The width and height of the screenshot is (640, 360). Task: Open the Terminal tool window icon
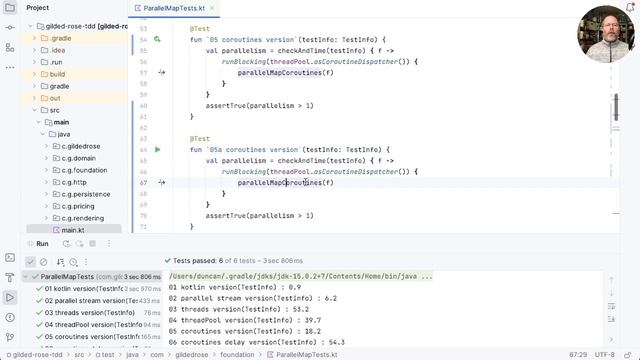click(x=10, y=258)
